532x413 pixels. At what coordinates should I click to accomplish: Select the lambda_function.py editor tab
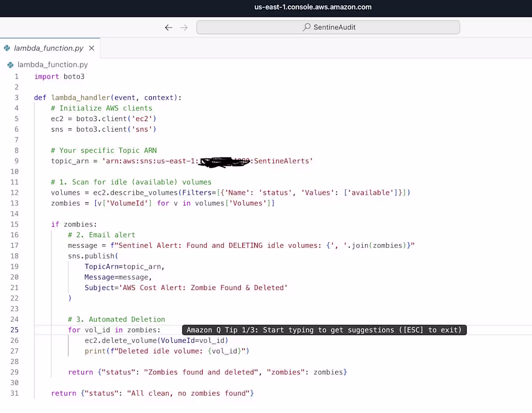pos(50,48)
